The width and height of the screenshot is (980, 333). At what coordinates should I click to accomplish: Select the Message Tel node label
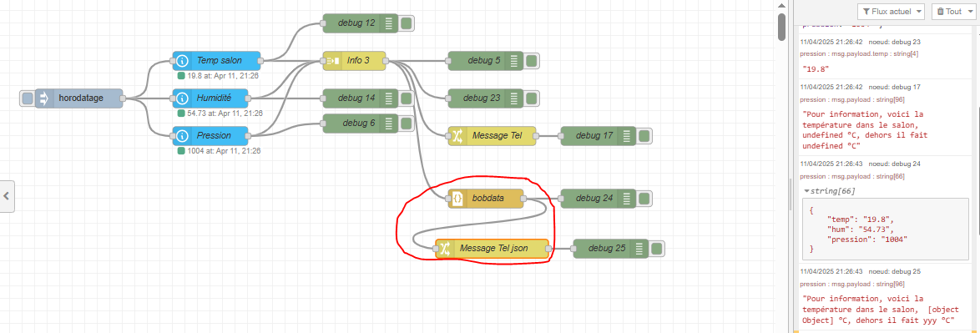(498, 135)
